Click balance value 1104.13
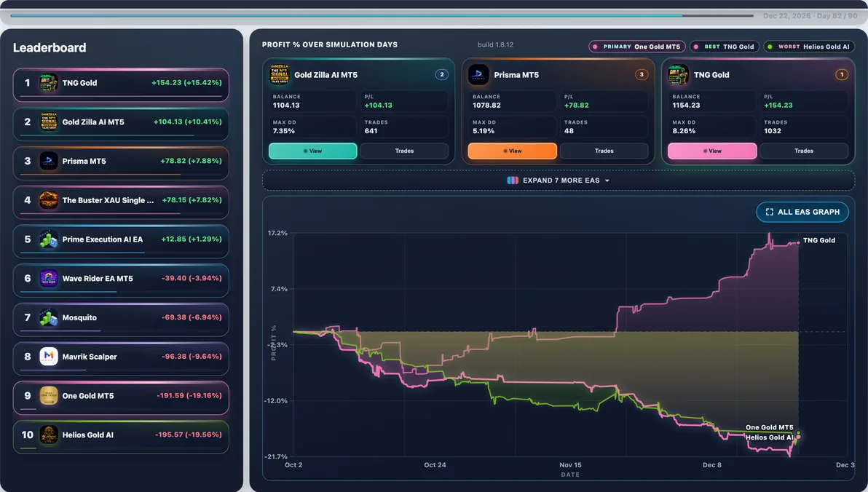This screenshot has width=868, height=492. [286, 105]
